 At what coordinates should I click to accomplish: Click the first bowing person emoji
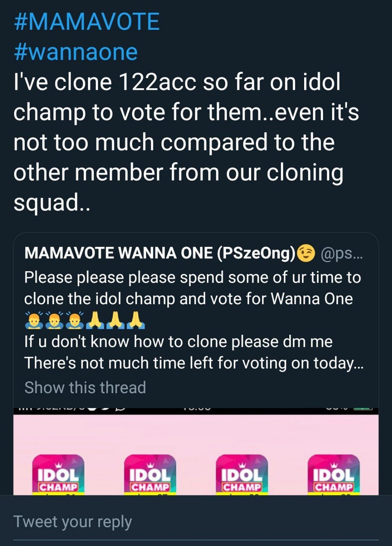point(34,320)
